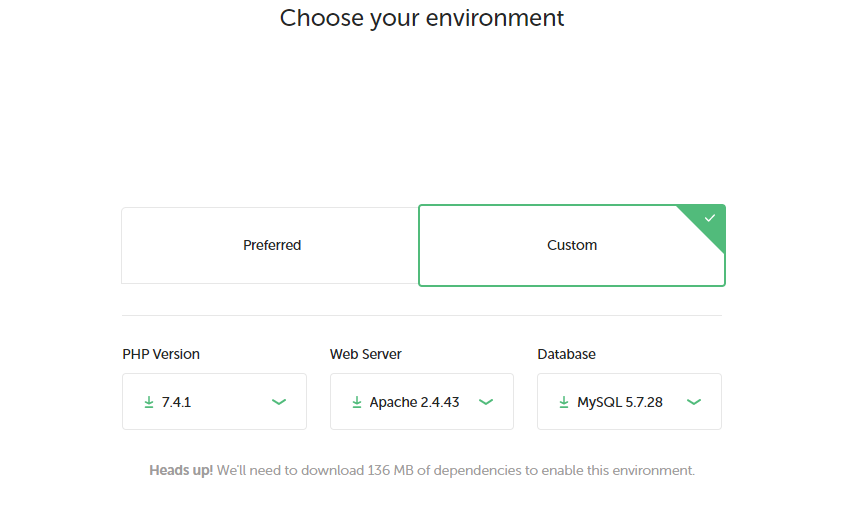
Task: Click the Web Server field label
Action: pos(365,354)
